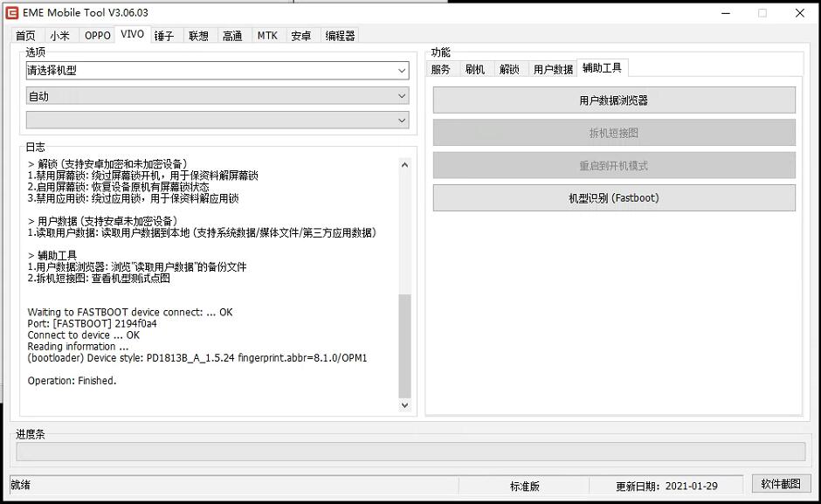This screenshot has height=504, width=821.
Task: Go to the MTK tab
Action: coord(267,36)
